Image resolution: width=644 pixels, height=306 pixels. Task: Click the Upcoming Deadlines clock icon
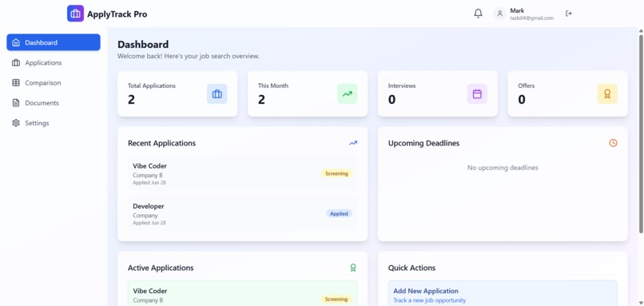click(613, 143)
